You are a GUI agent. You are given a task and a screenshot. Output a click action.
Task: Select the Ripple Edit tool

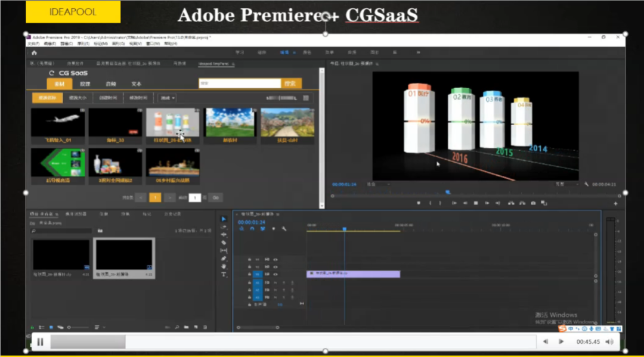tap(224, 235)
